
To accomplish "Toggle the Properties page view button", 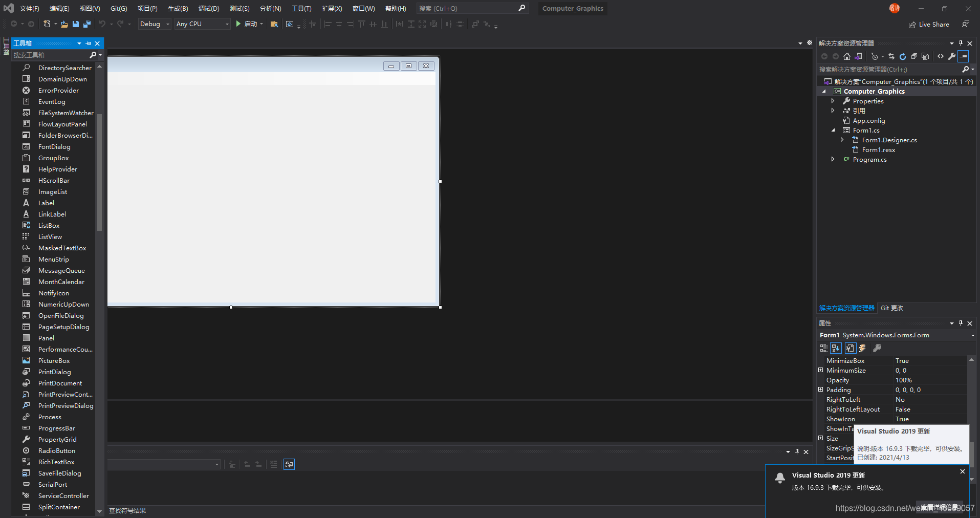I will 850,348.
